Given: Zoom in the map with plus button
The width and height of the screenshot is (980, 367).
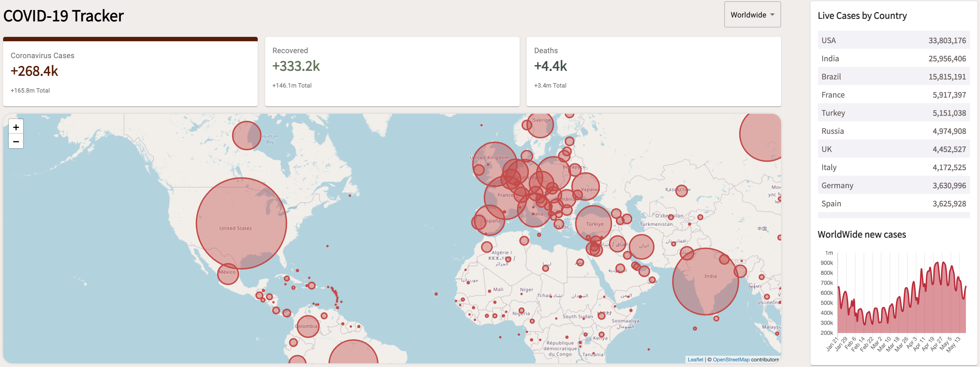Looking at the screenshot, I should coord(16,127).
